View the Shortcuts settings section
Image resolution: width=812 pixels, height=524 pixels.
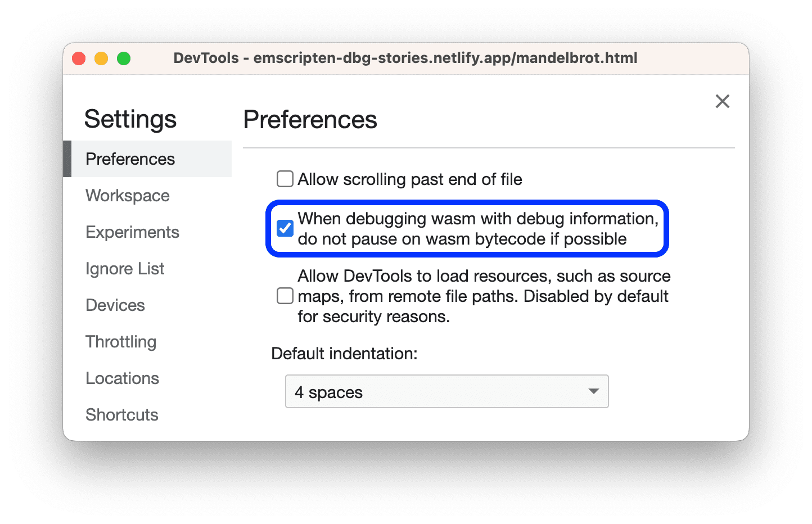tap(121, 414)
